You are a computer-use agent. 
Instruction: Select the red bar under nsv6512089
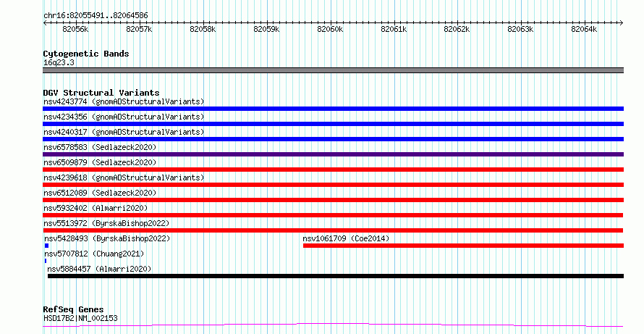[333, 200]
